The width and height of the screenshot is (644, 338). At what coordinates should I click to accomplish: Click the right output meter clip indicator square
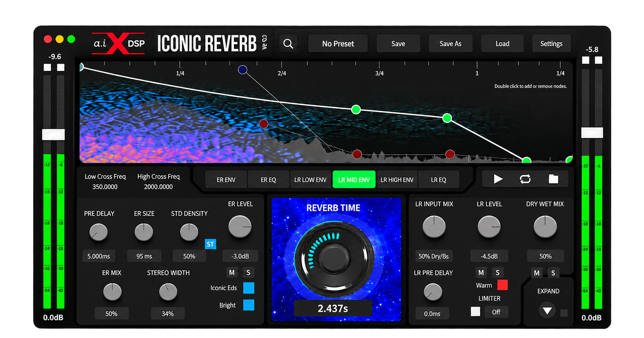(x=598, y=60)
